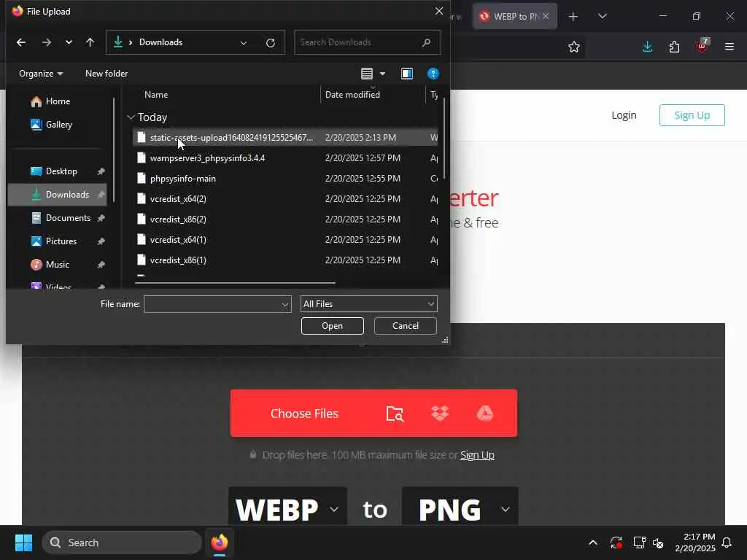Go back in the File Upload dialog
The image size is (747, 560).
click(x=21, y=42)
